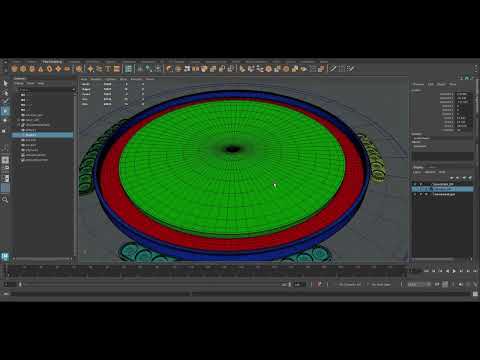The width and height of the screenshot is (480, 360).
Task: Toggle visibility box of third display layer
Action: pos(415,194)
